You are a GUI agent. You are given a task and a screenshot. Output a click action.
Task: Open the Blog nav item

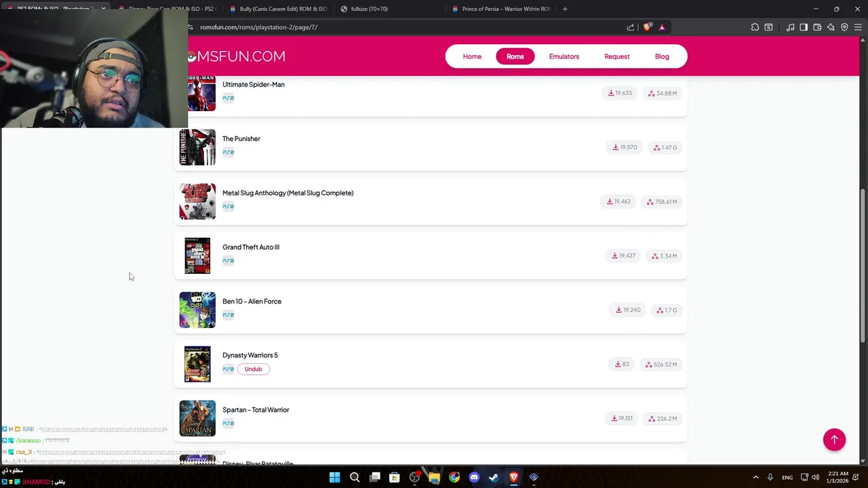(662, 56)
